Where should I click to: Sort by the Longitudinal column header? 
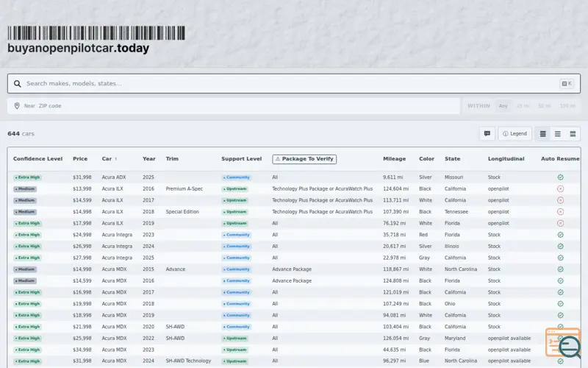506,159
